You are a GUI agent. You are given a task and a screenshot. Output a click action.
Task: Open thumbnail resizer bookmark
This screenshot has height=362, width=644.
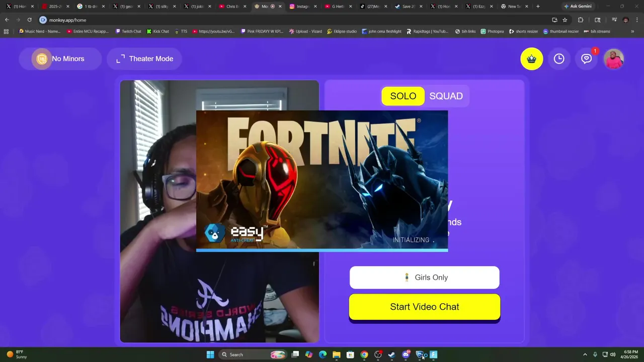[x=561, y=31]
